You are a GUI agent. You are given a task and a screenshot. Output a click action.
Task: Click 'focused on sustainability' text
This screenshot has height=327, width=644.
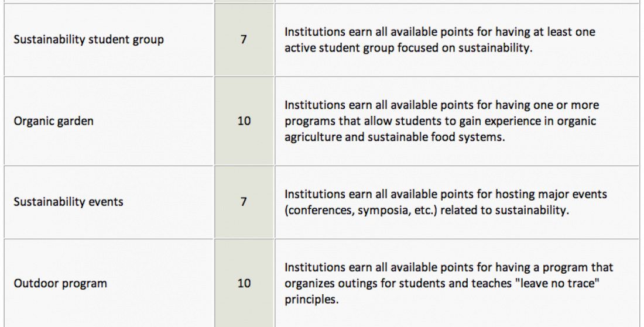click(x=464, y=48)
